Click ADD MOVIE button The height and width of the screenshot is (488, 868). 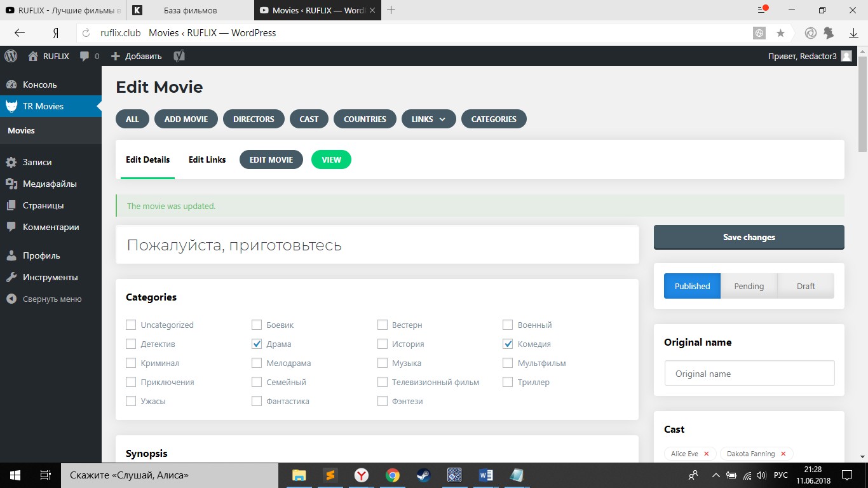pyautogui.click(x=186, y=119)
